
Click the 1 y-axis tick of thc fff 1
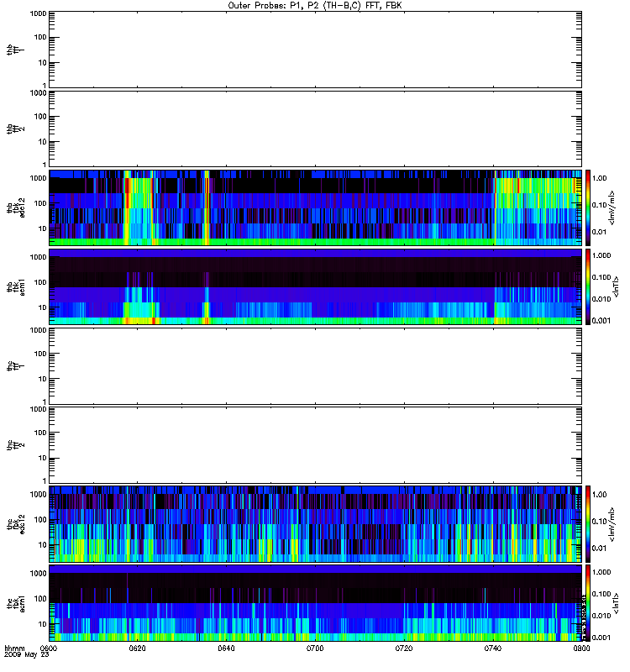45,402
